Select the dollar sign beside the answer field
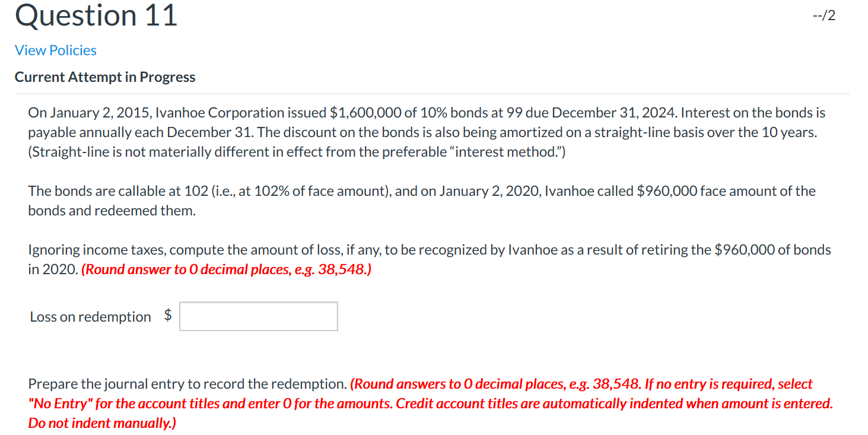The width and height of the screenshot is (868, 435). [168, 316]
